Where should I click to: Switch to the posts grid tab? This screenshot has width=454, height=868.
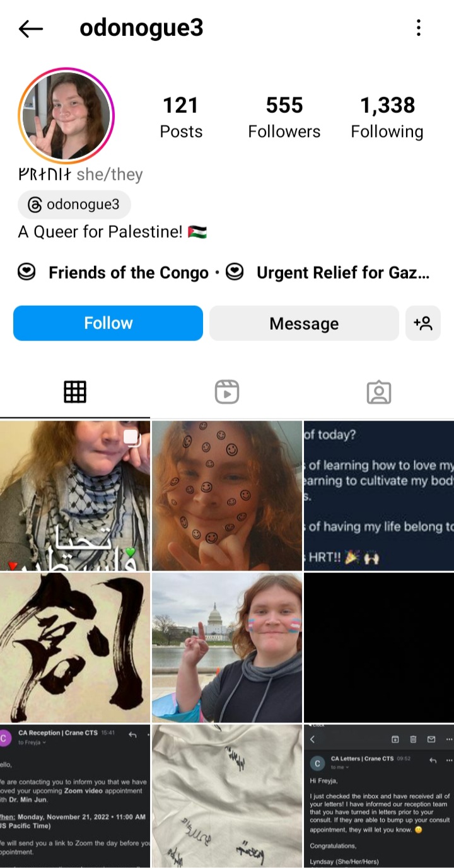[75, 392]
